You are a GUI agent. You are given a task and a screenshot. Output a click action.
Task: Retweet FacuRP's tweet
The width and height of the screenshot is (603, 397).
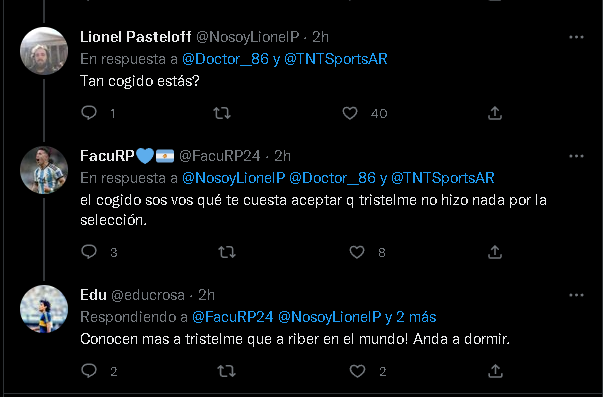click(x=227, y=252)
